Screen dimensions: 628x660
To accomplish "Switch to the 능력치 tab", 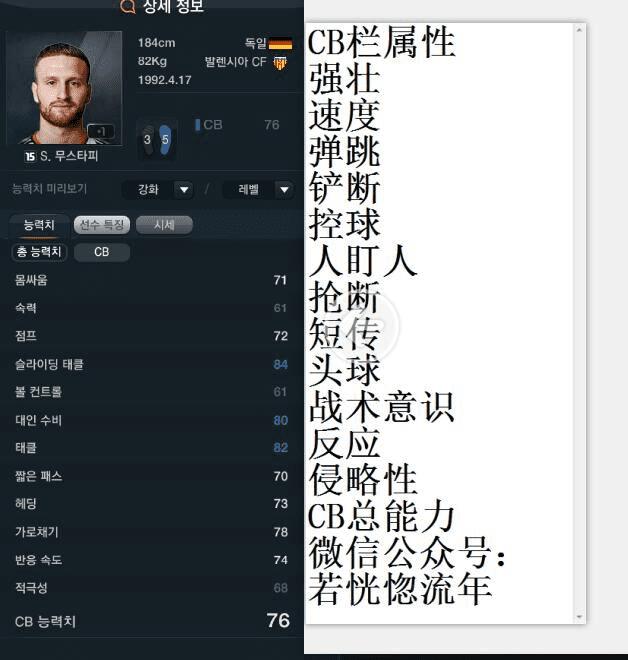I will pyautogui.click(x=39, y=225).
